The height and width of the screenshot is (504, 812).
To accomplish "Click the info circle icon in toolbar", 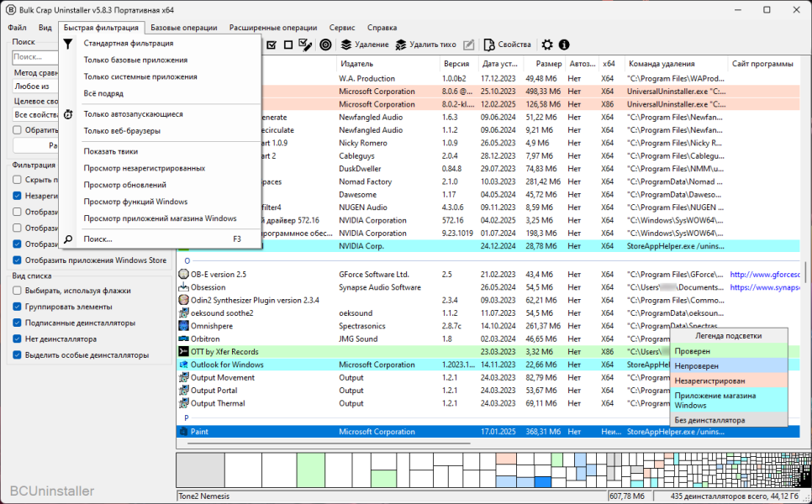I will 564,45.
